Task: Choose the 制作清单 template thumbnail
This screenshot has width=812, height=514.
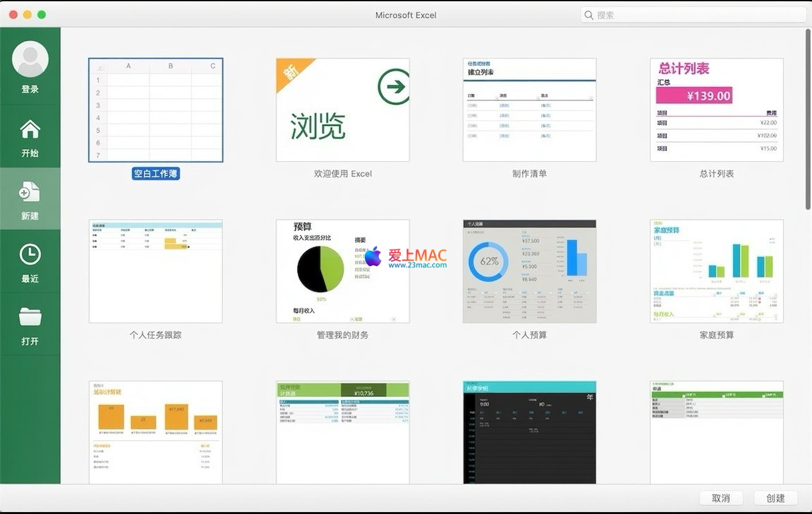Action: [x=529, y=110]
